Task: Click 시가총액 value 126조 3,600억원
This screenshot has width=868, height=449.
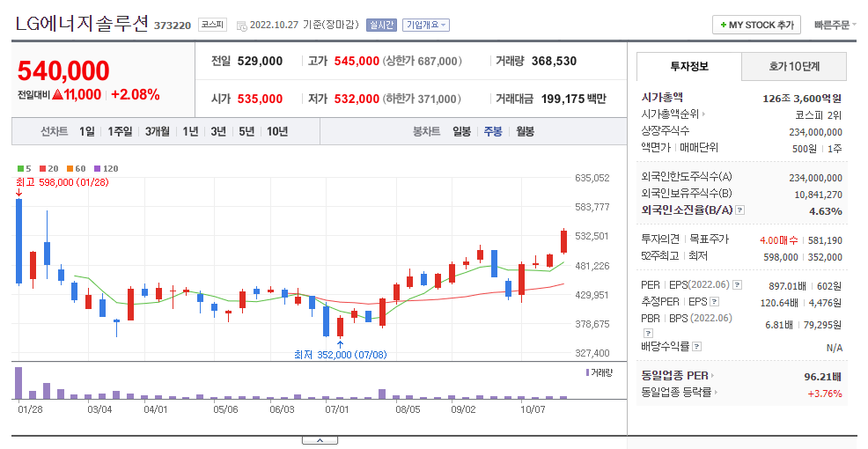Action: tap(802, 99)
